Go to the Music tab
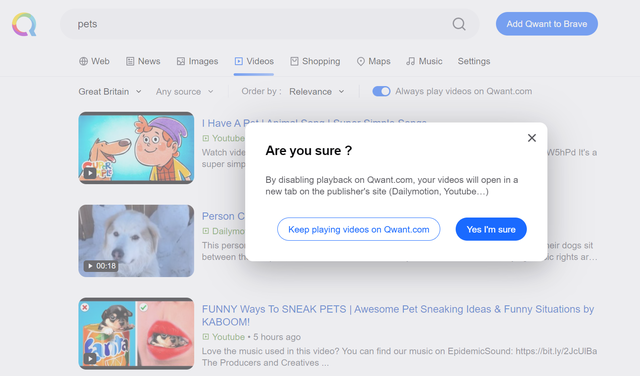 coord(424,61)
